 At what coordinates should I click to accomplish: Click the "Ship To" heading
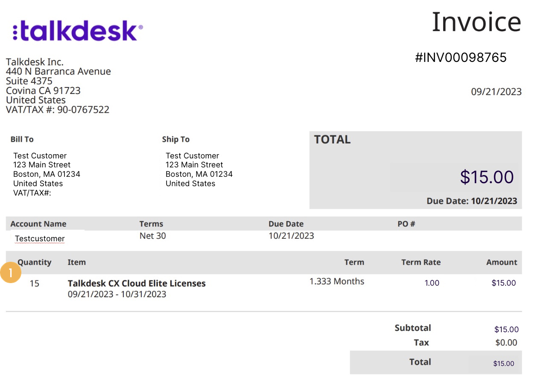[x=175, y=139]
